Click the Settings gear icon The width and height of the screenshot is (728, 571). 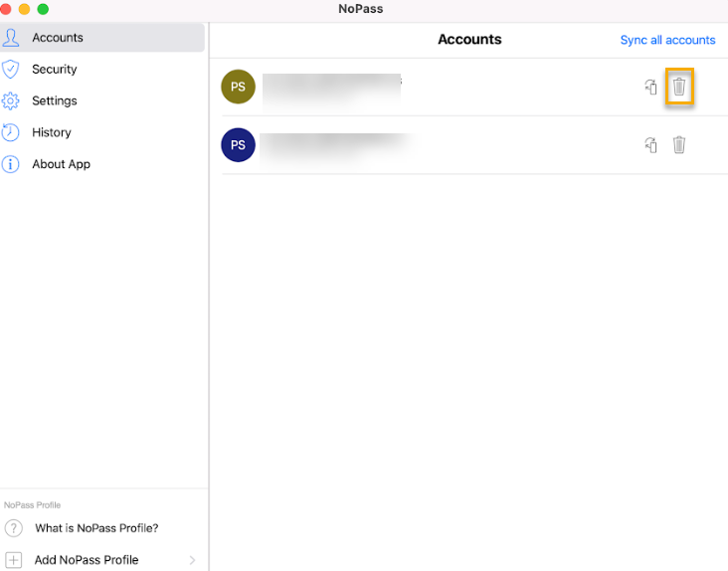[x=11, y=100]
